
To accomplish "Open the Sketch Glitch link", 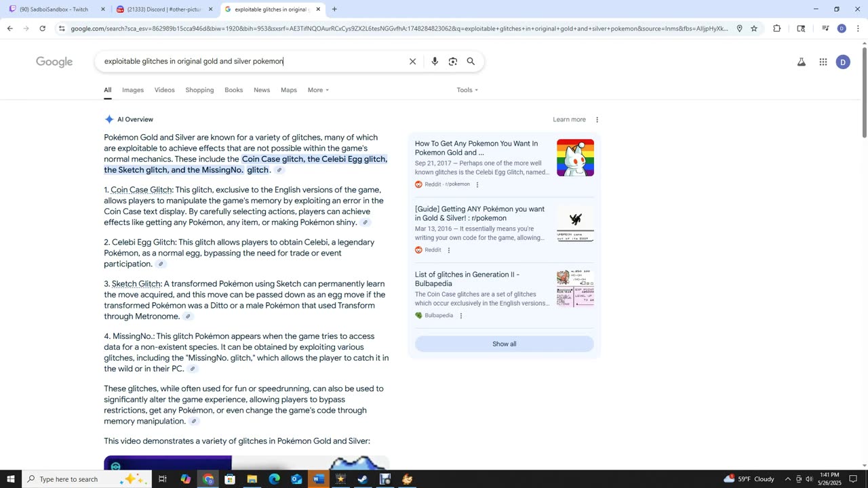I will pos(136,284).
